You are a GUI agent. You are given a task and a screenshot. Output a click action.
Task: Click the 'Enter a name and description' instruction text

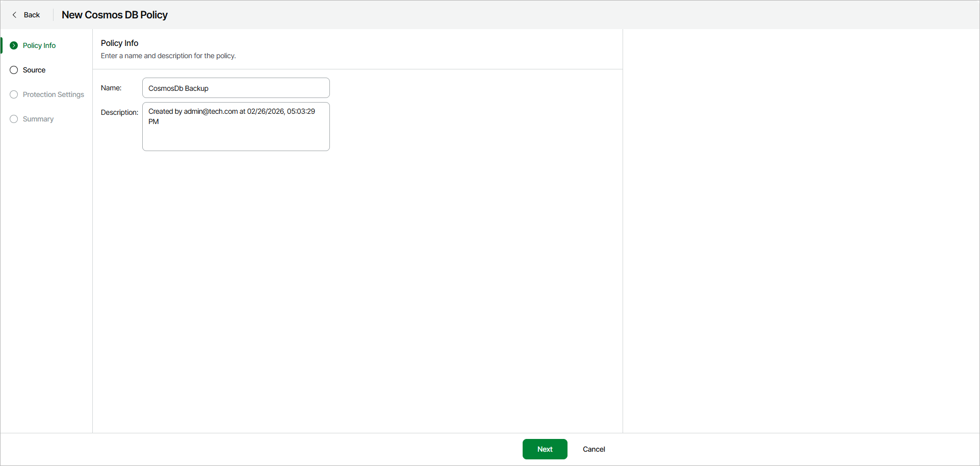click(x=168, y=56)
